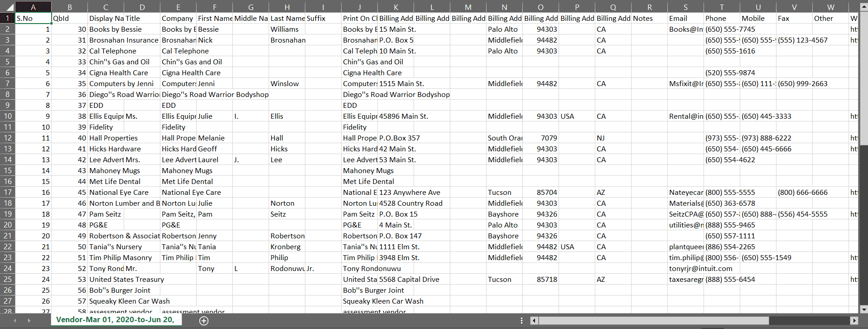Select 'South Orange' city cell in row 12
This screenshot has height=329, width=868.
point(504,138)
